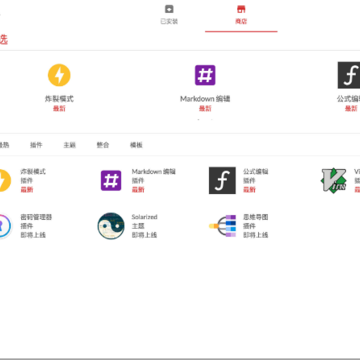Click 即将上线 status under 密码管理器
The height and width of the screenshot is (360, 360).
[33, 235]
